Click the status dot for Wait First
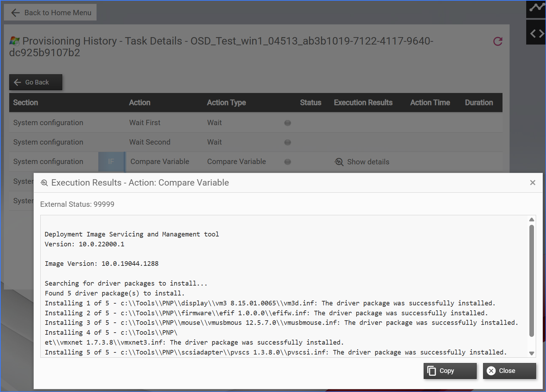This screenshot has height=392, width=546. (x=287, y=123)
